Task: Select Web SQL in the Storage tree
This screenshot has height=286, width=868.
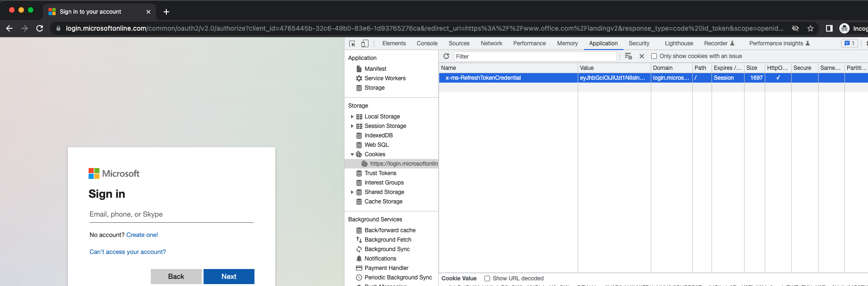Action: [377, 145]
